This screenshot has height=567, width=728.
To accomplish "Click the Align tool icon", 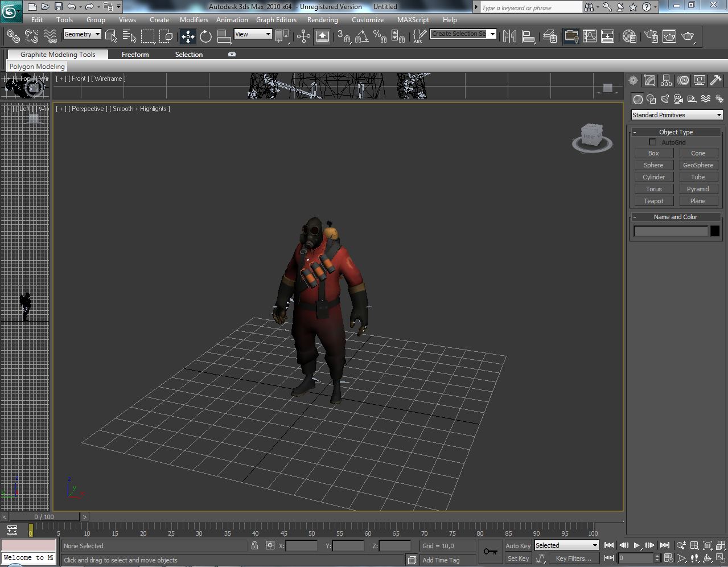I will [x=528, y=36].
